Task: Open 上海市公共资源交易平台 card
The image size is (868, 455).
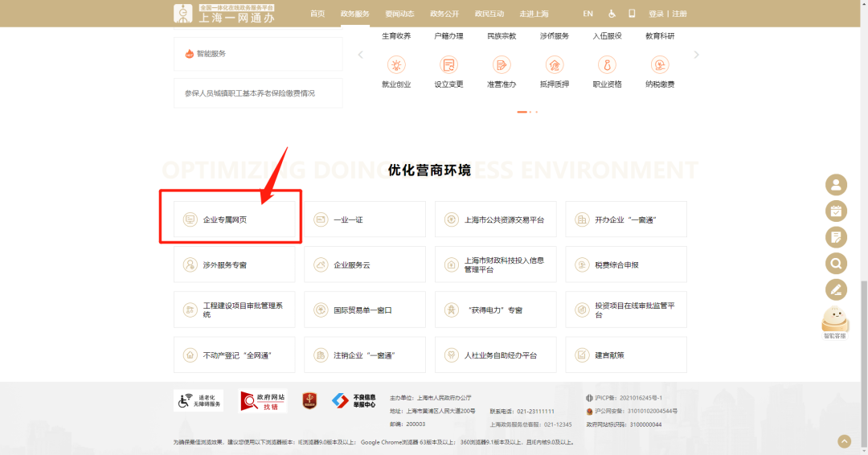Action: click(495, 219)
